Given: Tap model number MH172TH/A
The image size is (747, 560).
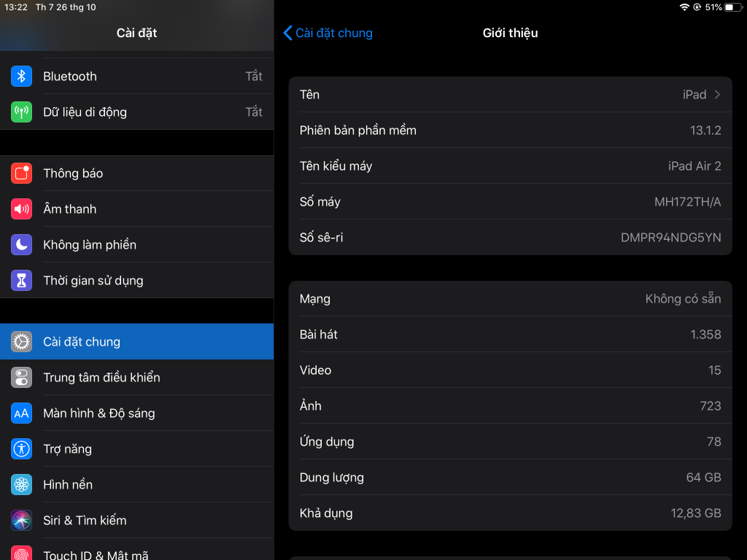Looking at the screenshot, I should coord(687,201).
